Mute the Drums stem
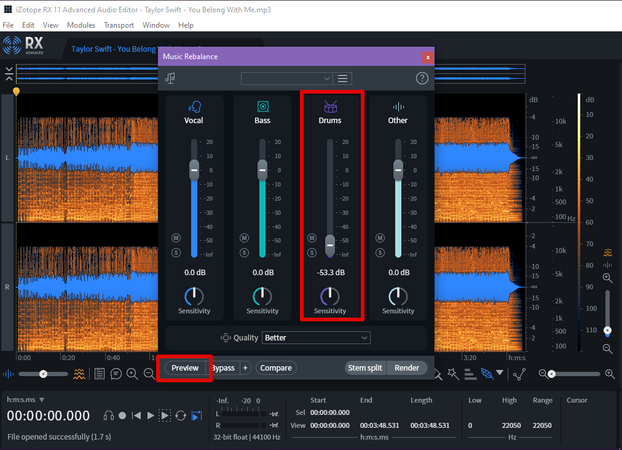 (x=312, y=238)
